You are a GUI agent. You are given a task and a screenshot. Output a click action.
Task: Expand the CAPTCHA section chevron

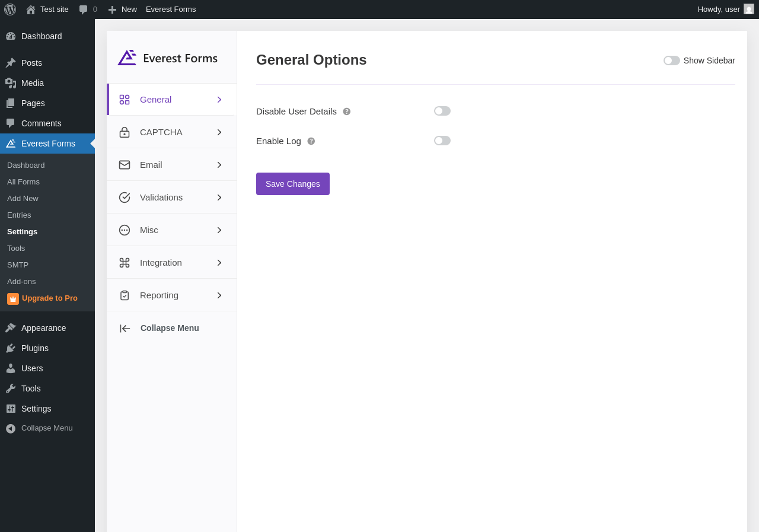219,132
